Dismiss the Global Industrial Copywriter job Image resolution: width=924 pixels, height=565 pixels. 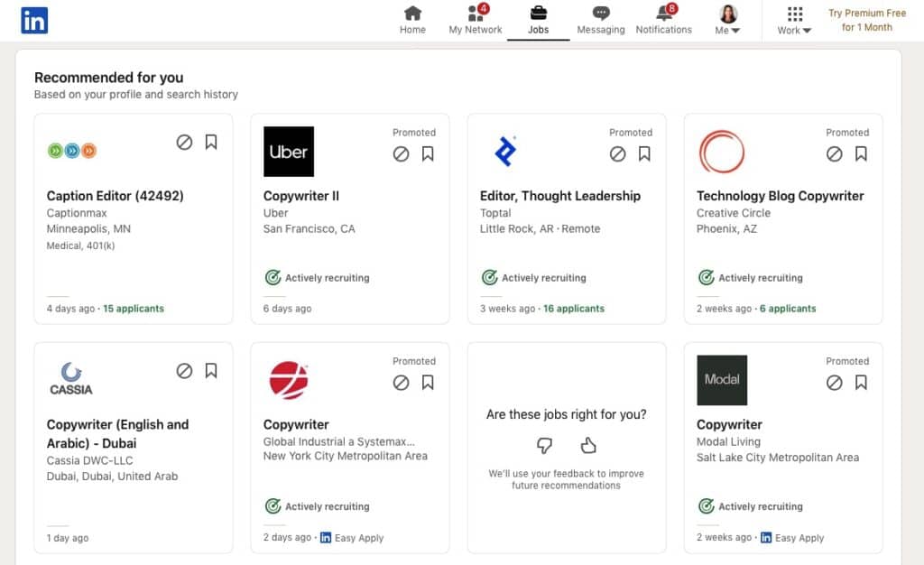point(402,383)
